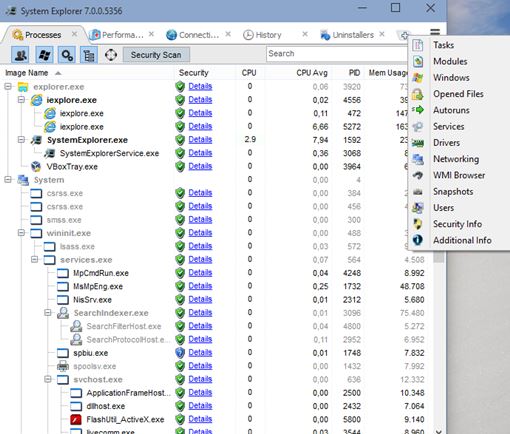Close the Performance tab
The image size is (510, 434).
tap(151, 34)
